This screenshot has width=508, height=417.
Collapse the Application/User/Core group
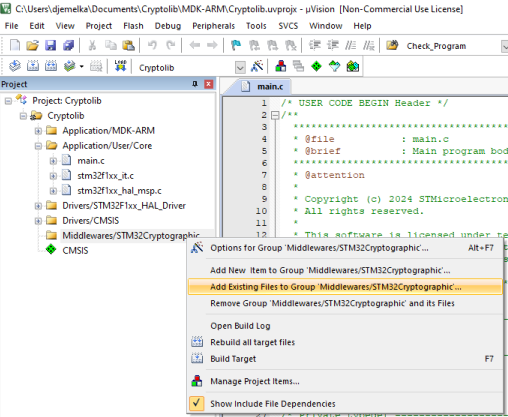[x=38, y=146]
